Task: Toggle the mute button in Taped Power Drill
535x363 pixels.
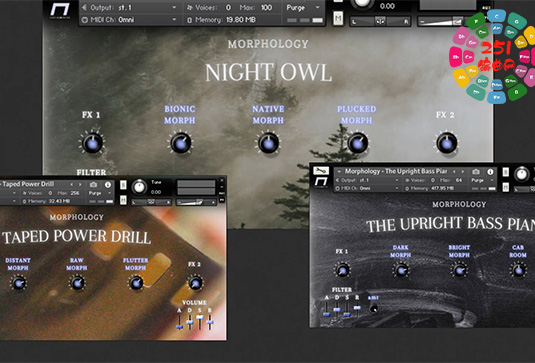Action: (123, 200)
